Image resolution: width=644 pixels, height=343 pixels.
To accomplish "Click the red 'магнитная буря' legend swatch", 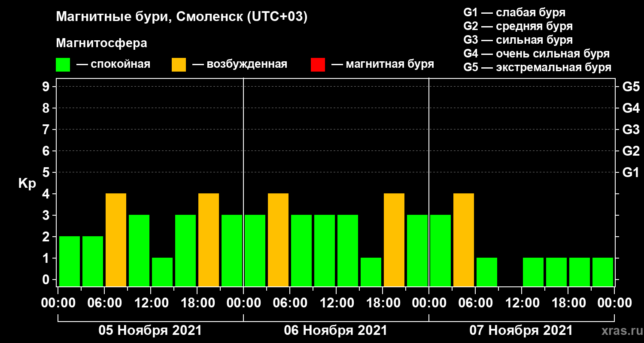I will coord(318,65).
